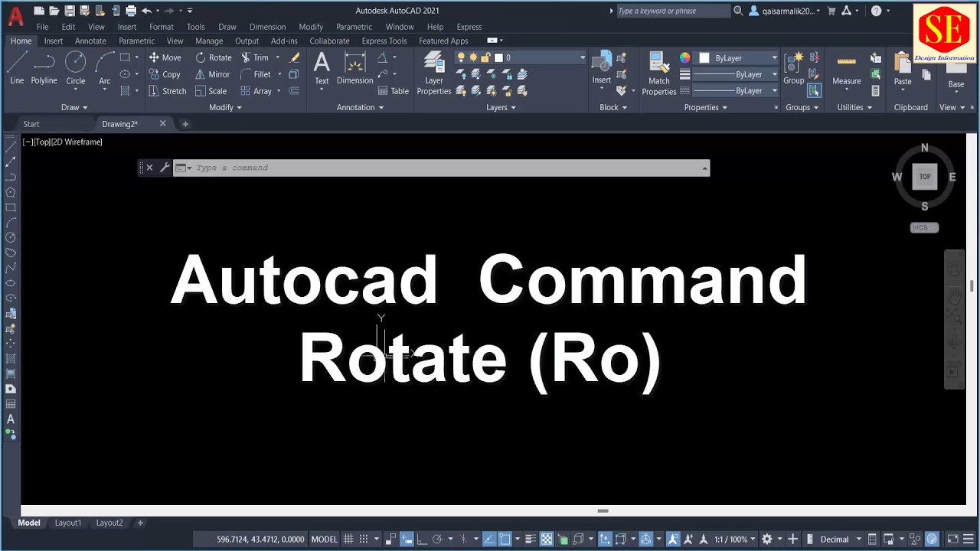Image resolution: width=980 pixels, height=551 pixels.
Task: Open the viewport controls [-] label
Action: click(28, 142)
